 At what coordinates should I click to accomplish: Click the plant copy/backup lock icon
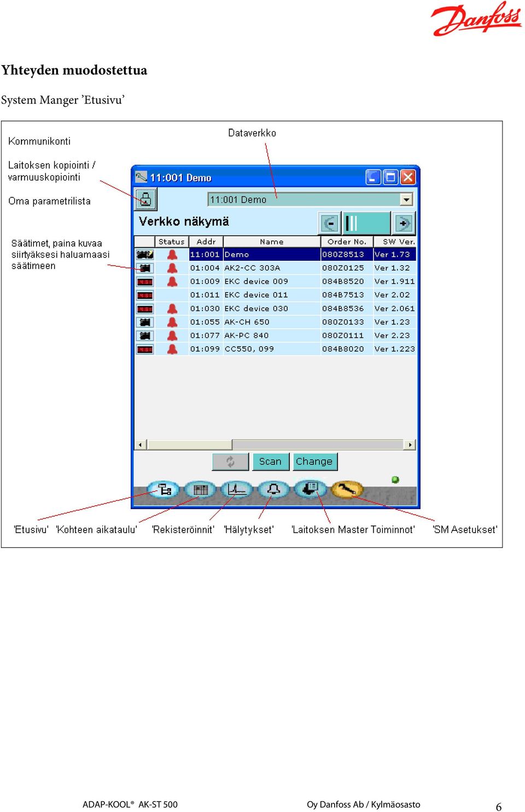click(x=145, y=199)
